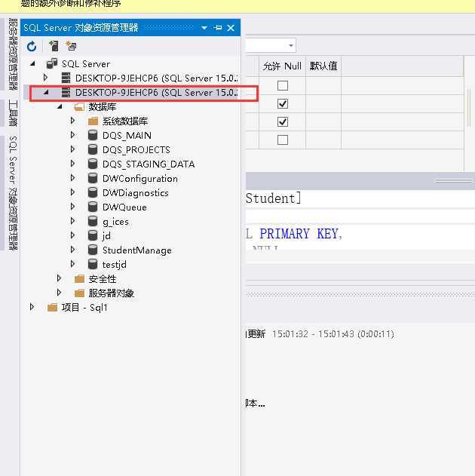This screenshot has width=475, height=476.
Task: Select the 数据库 folder icon
Action: [79, 107]
